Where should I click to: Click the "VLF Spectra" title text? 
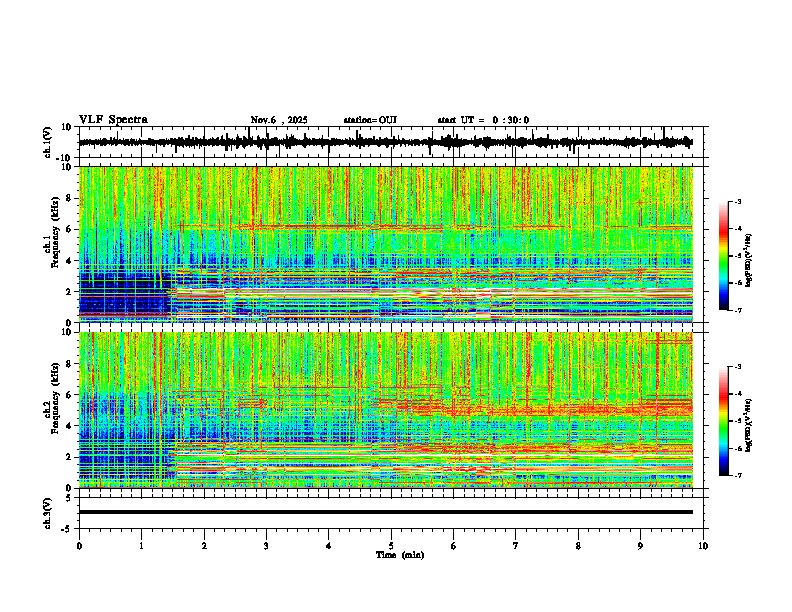(x=113, y=120)
